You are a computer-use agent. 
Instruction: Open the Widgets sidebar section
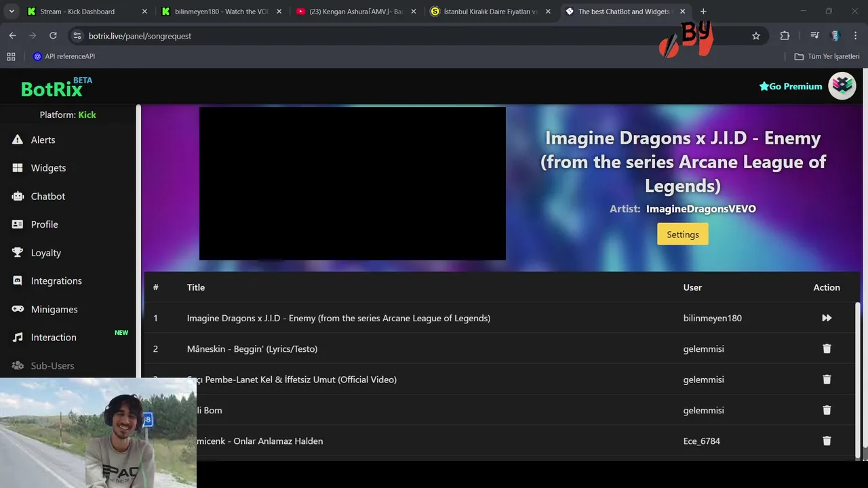(39, 168)
